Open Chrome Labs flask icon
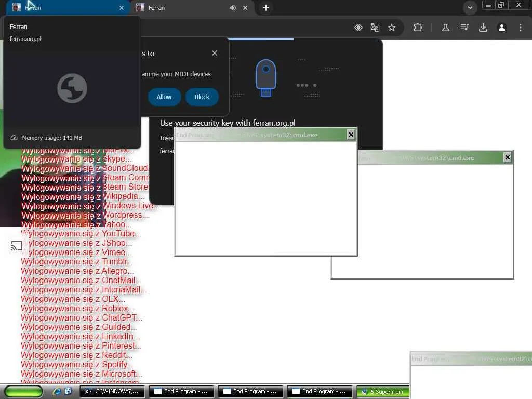Viewport: 532px width, 399px height. 446,28
